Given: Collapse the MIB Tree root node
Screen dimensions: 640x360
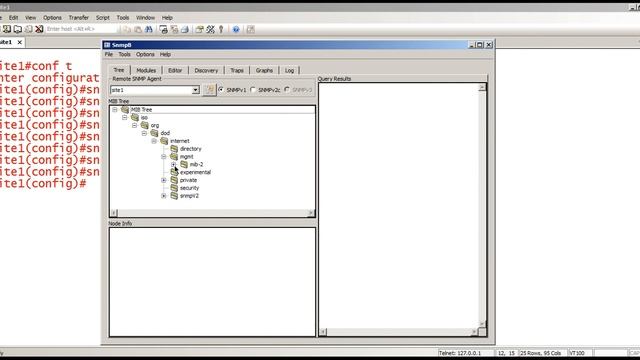Looking at the screenshot, I should coord(115,109).
